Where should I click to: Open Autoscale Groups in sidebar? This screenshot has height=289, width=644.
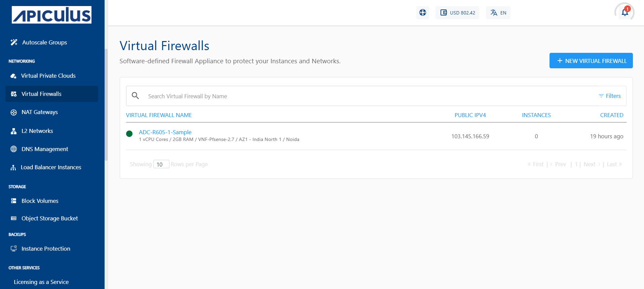(45, 42)
